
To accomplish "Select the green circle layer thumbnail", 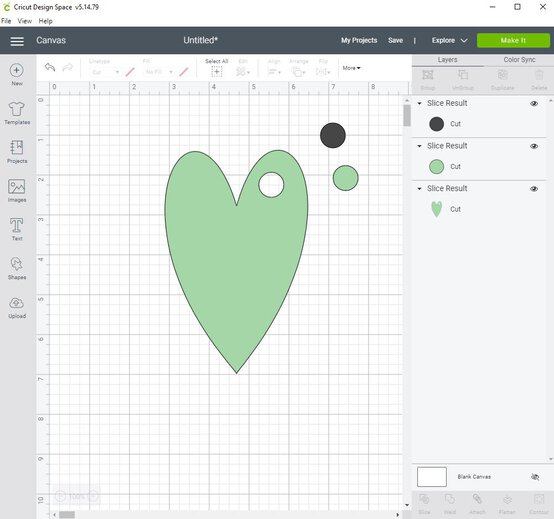I will click(x=436, y=167).
